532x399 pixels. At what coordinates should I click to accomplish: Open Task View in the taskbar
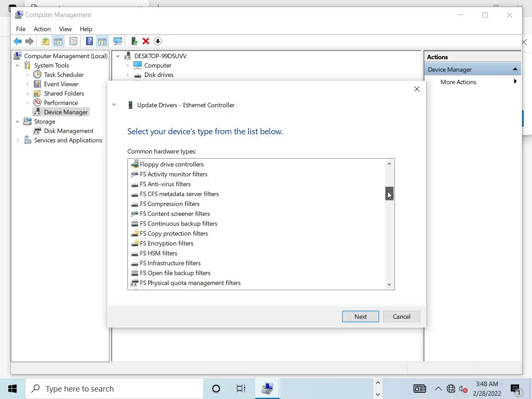(241, 389)
